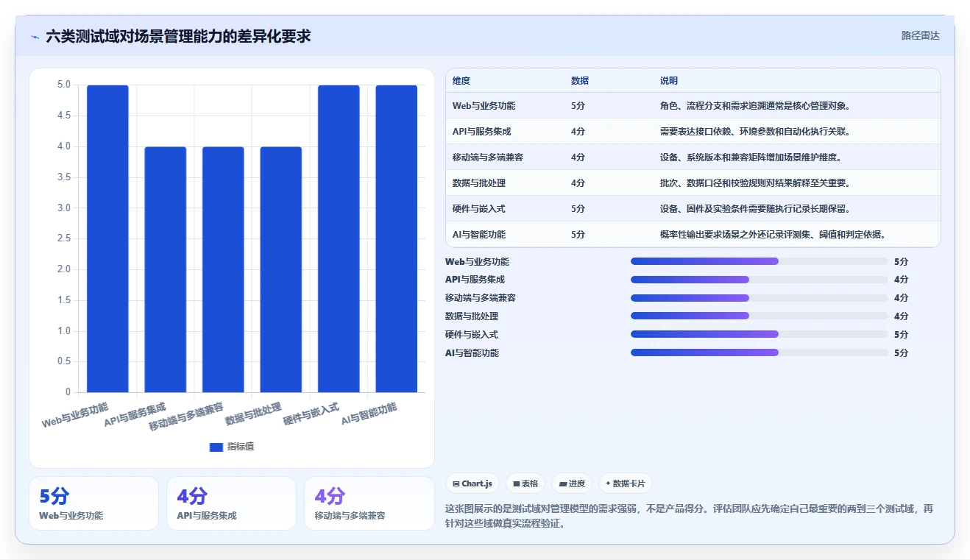Click the description starting 角色、流程分支
Screen dimensions: 970x560
(755, 106)
